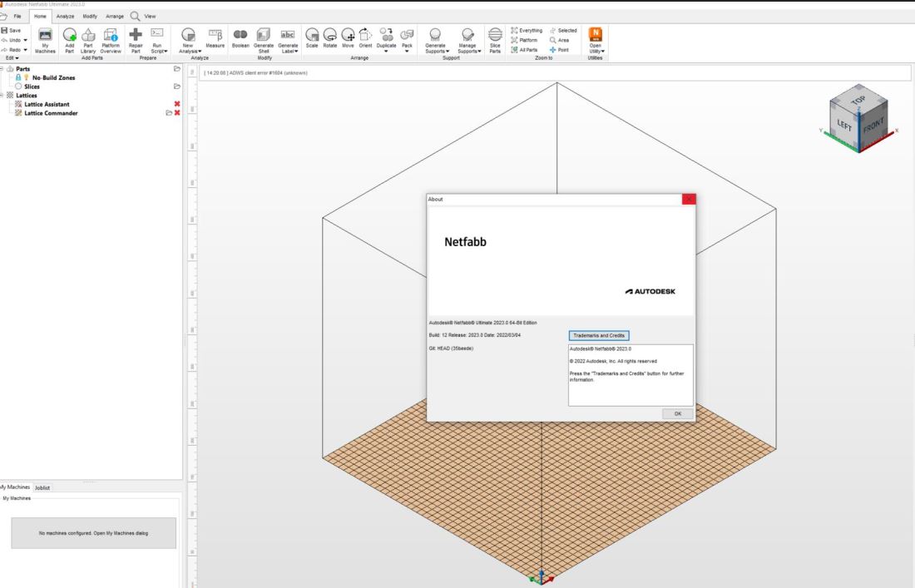Collapse the Lattices tree node
Viewport: 915px width, 588px height.
tap(2, 95)
